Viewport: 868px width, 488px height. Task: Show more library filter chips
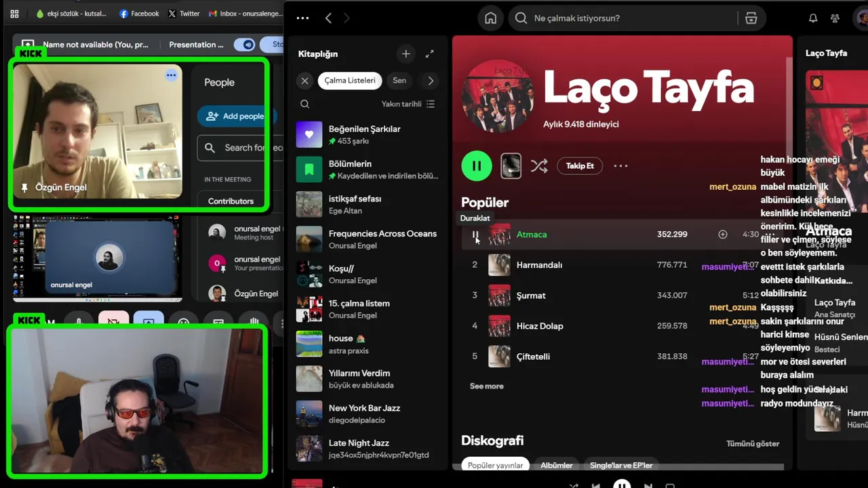point(431,81)
